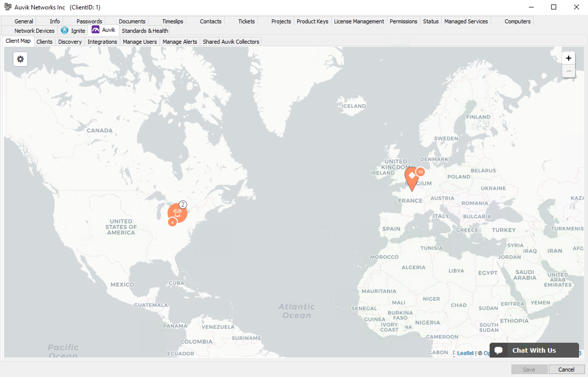This screenshot has height=377, width=588.
Task: Open the chat bubble icon
Action: [498, 350]
